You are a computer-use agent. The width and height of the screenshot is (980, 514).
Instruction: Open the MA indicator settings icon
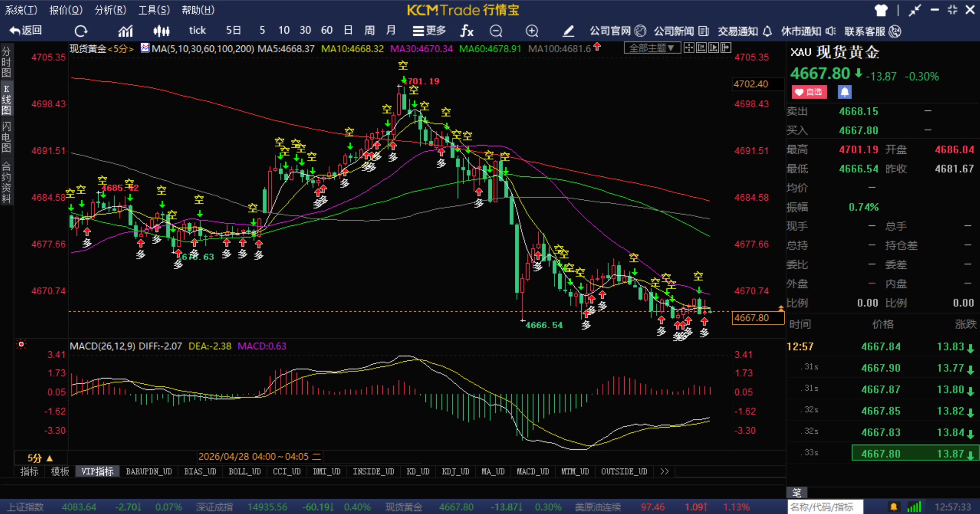tap(145, 48)
